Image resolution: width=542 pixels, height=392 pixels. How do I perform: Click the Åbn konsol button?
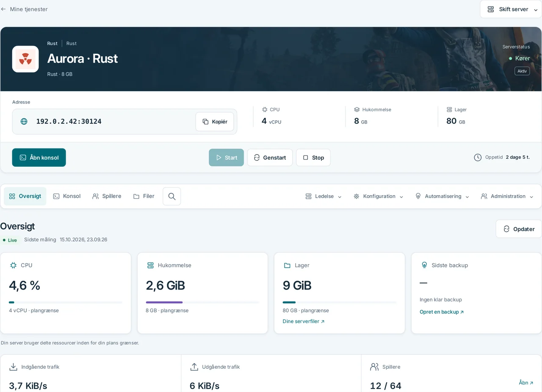click(39, 157)
